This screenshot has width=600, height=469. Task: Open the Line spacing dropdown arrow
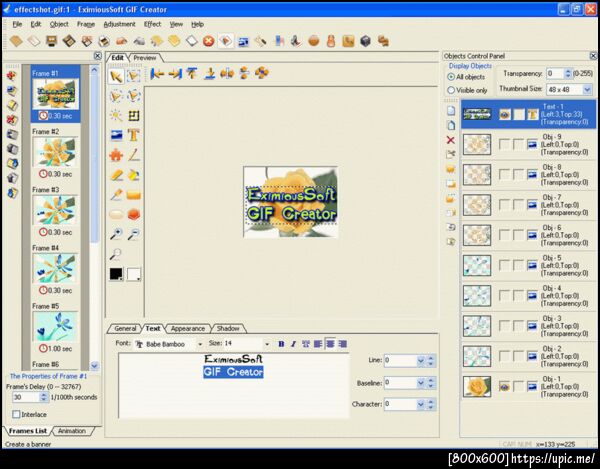[421, 360]
